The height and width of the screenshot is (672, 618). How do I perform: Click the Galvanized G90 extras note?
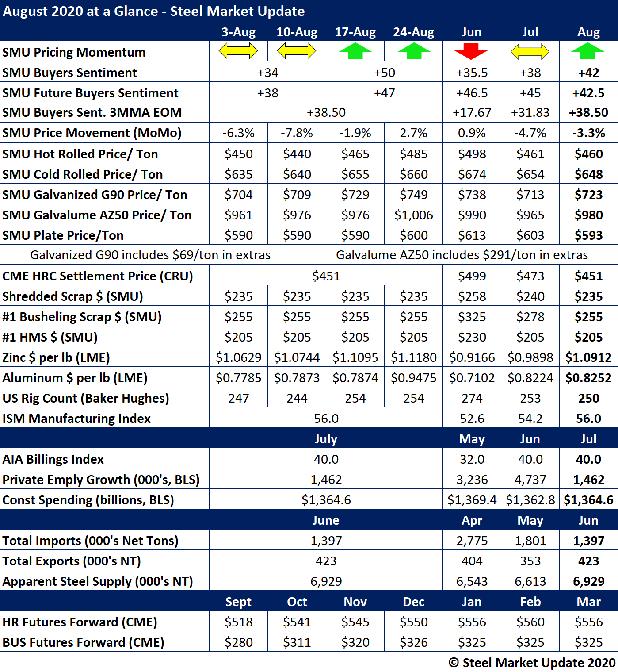pos(150,255)
